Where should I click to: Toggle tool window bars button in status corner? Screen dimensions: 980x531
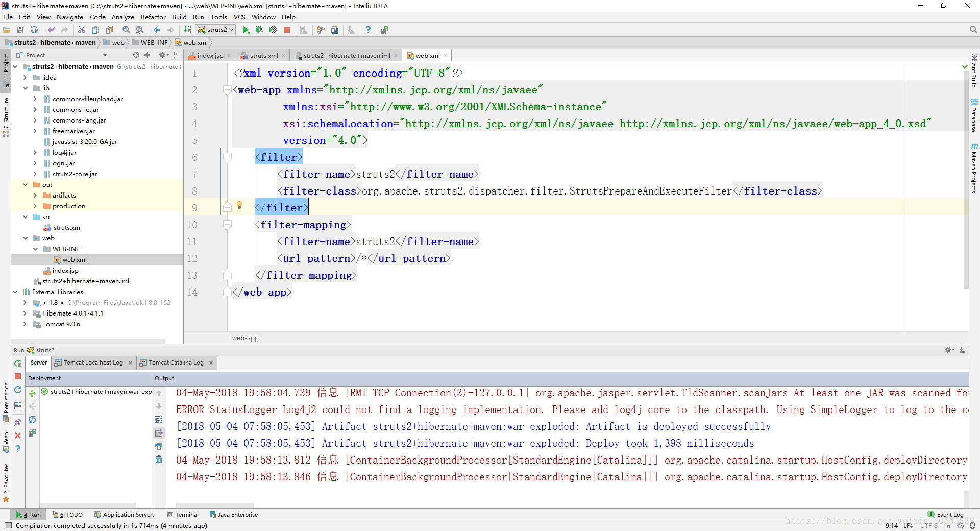(x=8, y=526)
